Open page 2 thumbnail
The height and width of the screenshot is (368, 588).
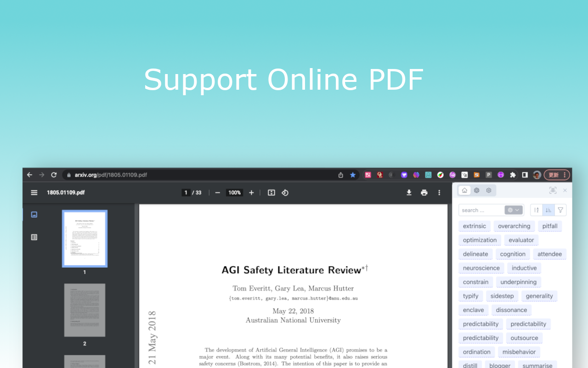pyautogui.click(x=85, y=310)
